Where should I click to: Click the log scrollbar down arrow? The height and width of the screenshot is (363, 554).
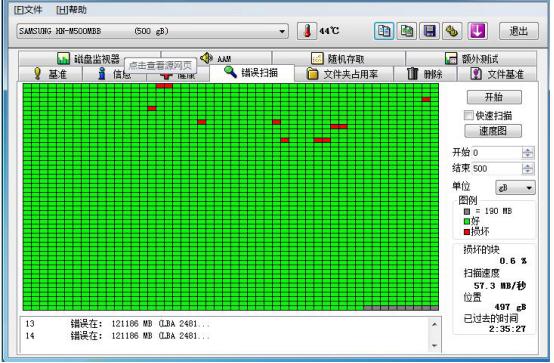[x=435, y=345]
